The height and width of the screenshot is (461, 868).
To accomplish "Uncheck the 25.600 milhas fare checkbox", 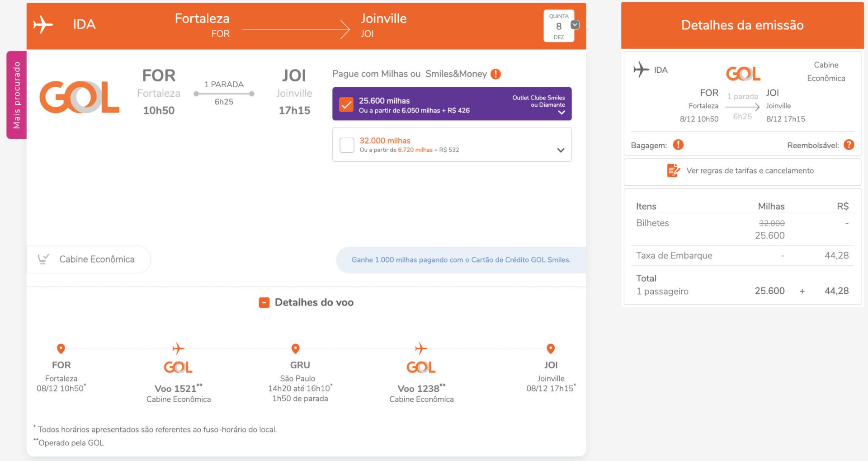I will pyautogui.click(x=346, y=104).
